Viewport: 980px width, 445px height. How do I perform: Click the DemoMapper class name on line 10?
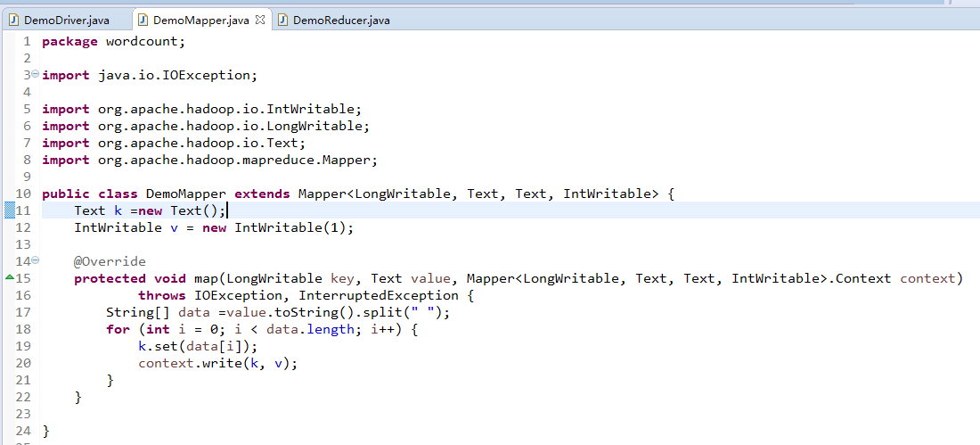pyautogui.click(x=186, y=194)
